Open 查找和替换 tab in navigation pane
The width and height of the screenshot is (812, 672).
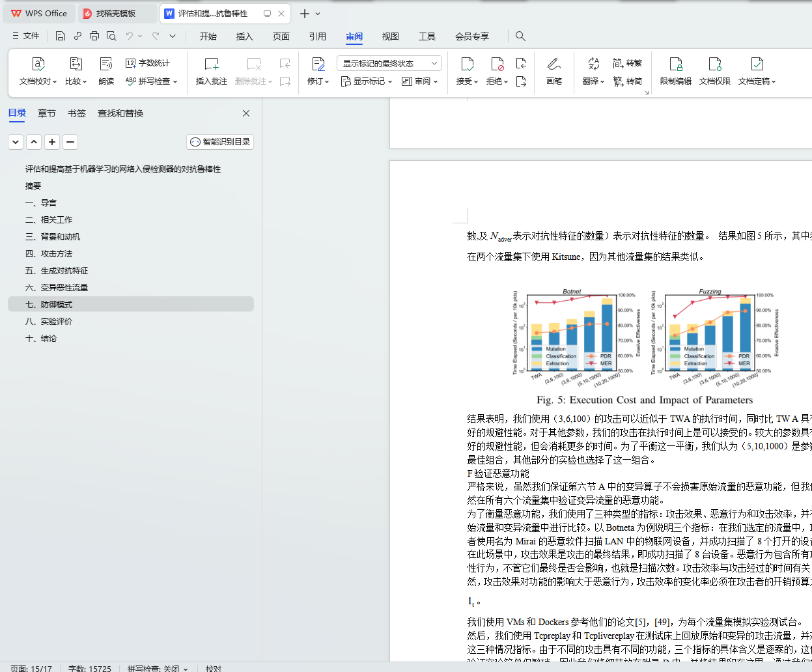(120, 113)
